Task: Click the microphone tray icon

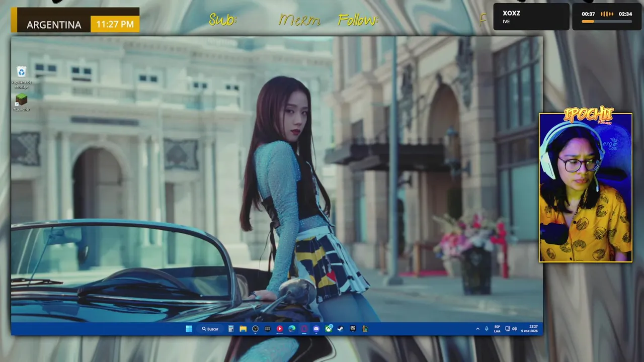Action: pyautogui.click(x=487, y=329)
